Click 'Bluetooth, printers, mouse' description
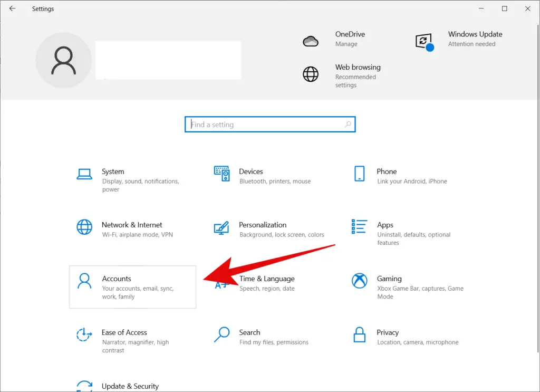This screenshot has height=392, width=540. point(275,181)
